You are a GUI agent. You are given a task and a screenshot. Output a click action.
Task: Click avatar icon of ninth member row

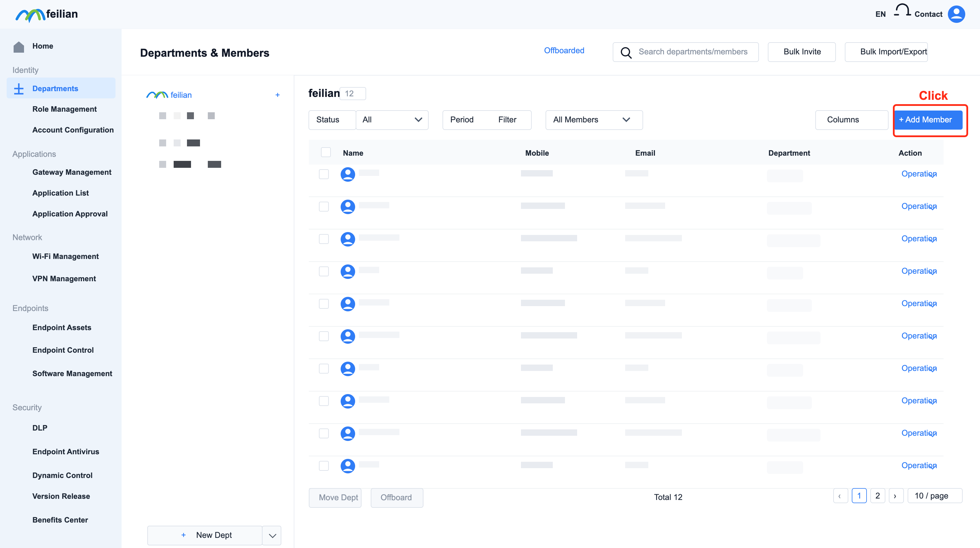(x=347, y=433)
